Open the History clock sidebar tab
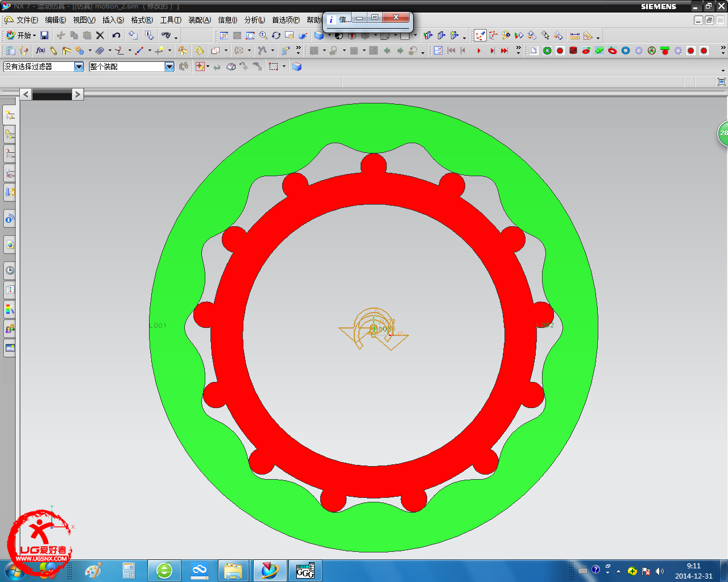Viewport: 728px width, 582px height. pos(10,270)
